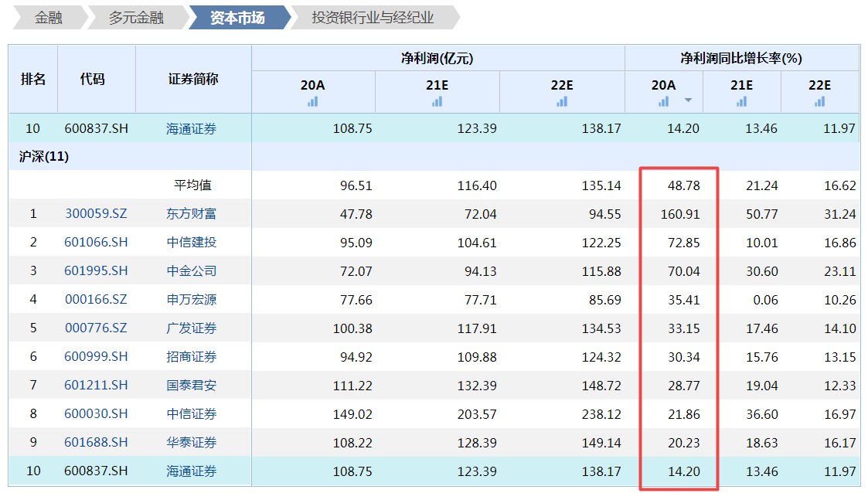Click 华泰证券 growth value 20.23
The image size is (868, 493).
[x=684, y=444]
